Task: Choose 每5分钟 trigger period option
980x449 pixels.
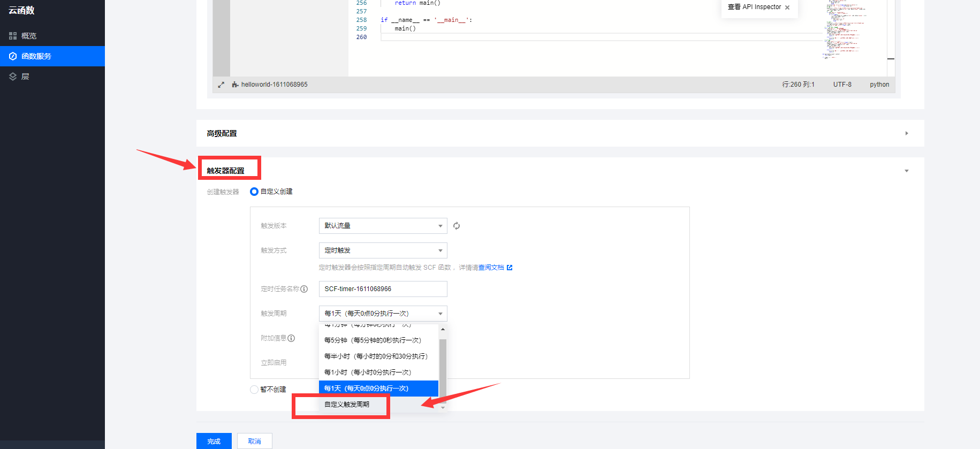Action: (x=378, y=340)
